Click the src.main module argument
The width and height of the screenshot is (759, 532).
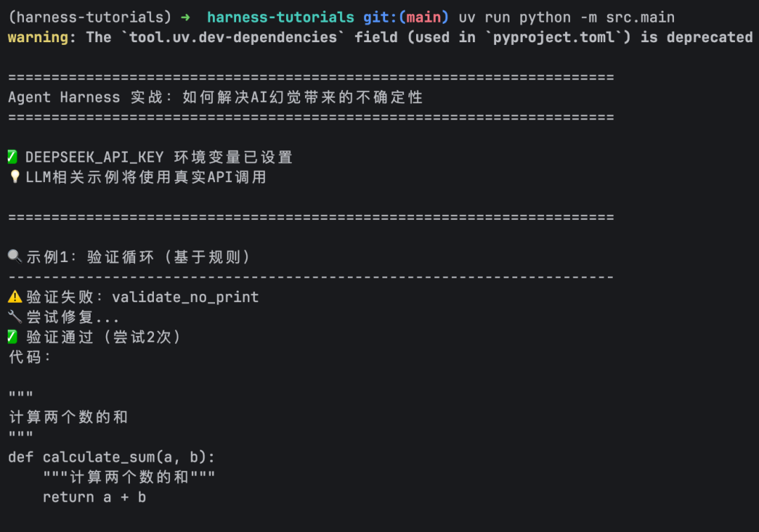click(x=640, y=17)
